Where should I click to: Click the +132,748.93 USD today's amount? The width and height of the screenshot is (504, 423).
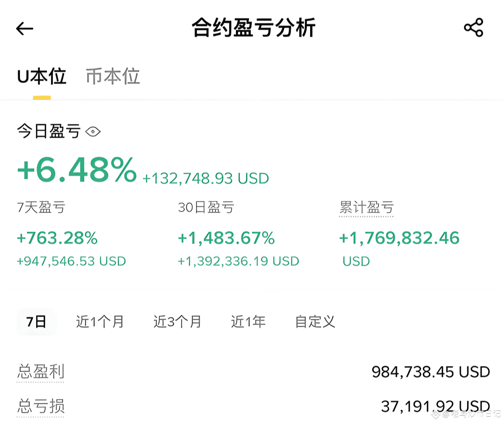(206, 179)
